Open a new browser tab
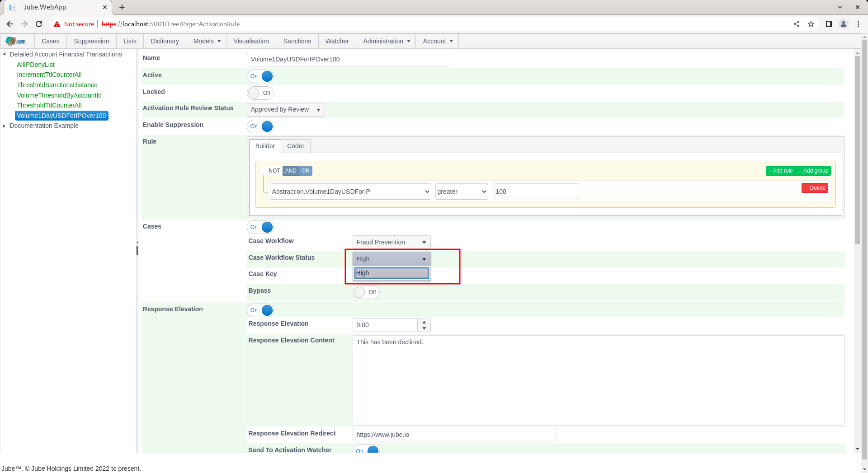Image resolution: width=868 pixels, height=473 pixels. 122,7
